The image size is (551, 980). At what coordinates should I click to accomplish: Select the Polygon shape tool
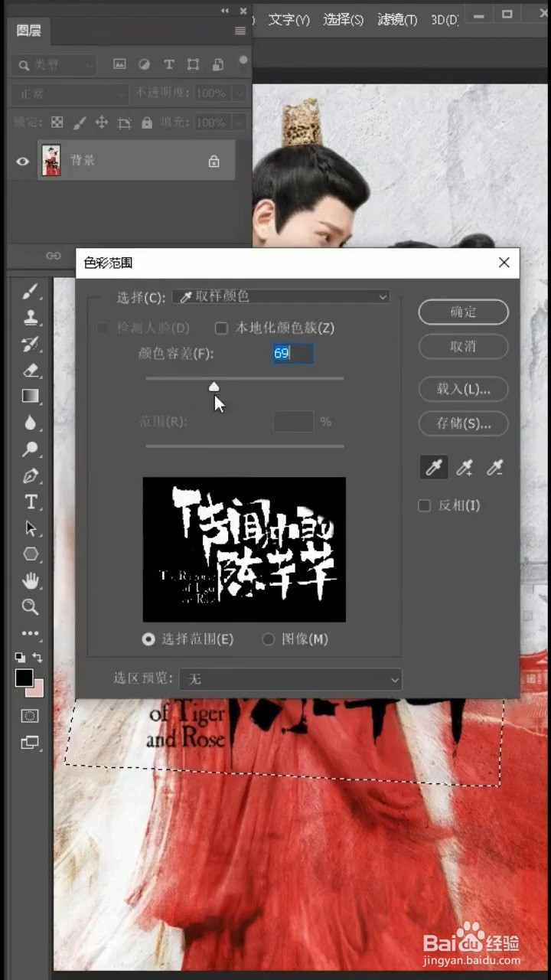pyautogui.click(x=31, y=554)
